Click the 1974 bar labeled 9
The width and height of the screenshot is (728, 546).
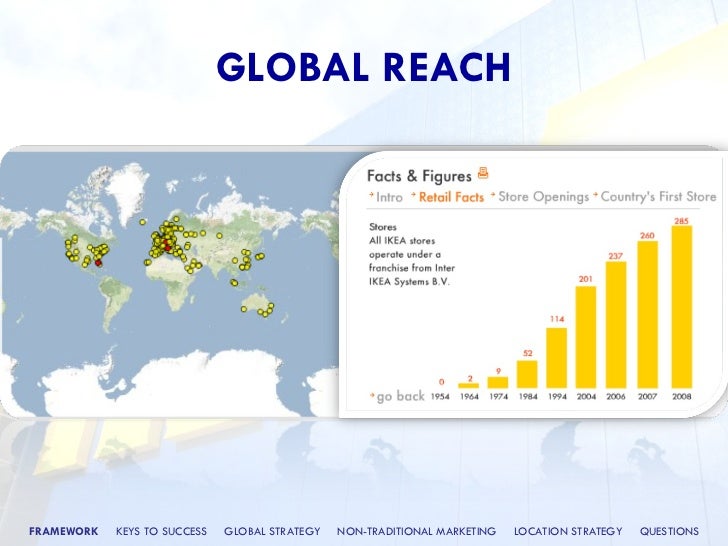coord(498,383)
